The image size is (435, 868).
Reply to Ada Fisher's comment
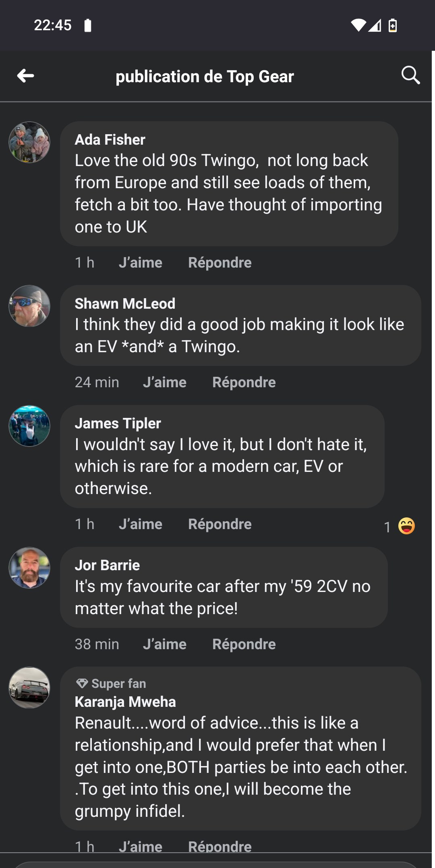(220, 263)
